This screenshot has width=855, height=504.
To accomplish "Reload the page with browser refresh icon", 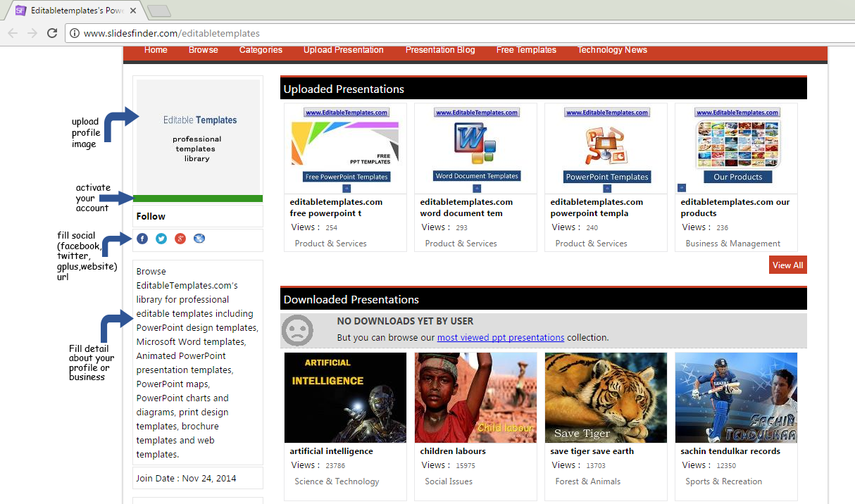I will click(52, 33).
